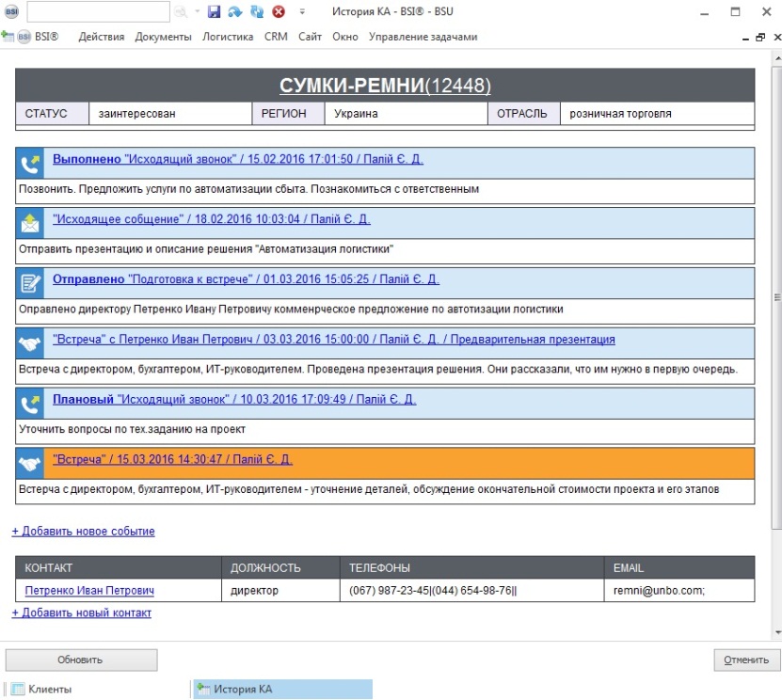Open the Логистика menu
This screenshot has width=782, height=700.
pos(228,37)
